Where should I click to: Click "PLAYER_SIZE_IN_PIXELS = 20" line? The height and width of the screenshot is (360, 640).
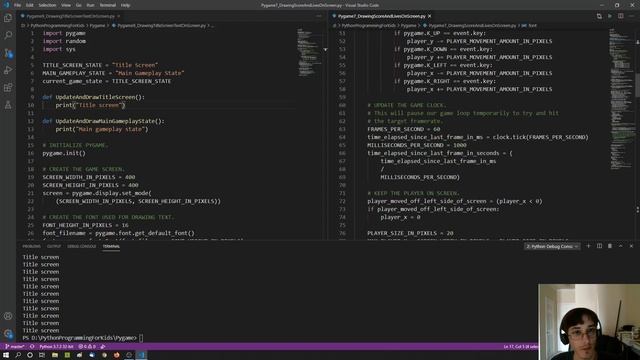pos(410,233)
